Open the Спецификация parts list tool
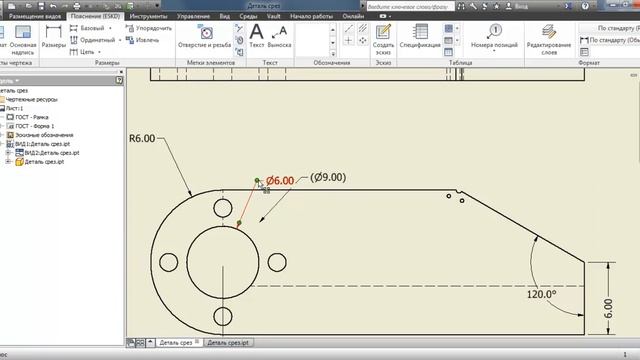 [x=420, y=37]
